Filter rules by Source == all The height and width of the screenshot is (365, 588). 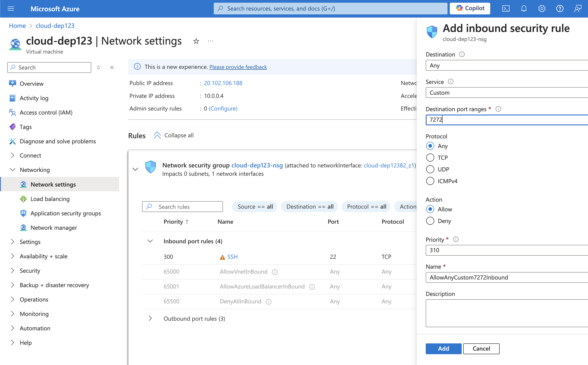(255, 207)
